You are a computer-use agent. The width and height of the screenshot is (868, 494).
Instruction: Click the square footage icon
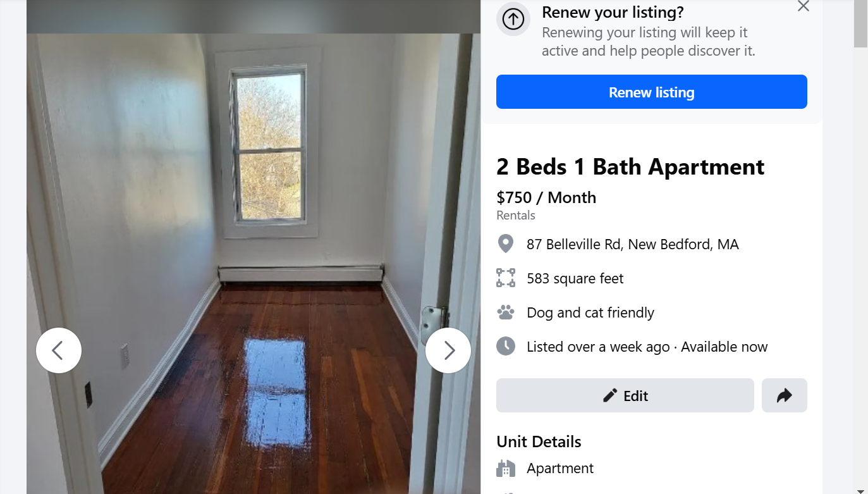click(x=505, y=278)
